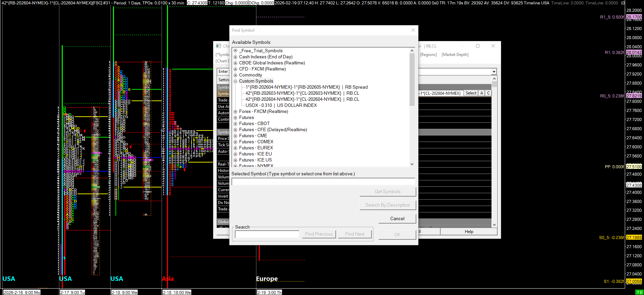Image resolution: width=644 pixels, height=295 pixels.
Task: Click the C button beside Select
Action: pos(488,93)
